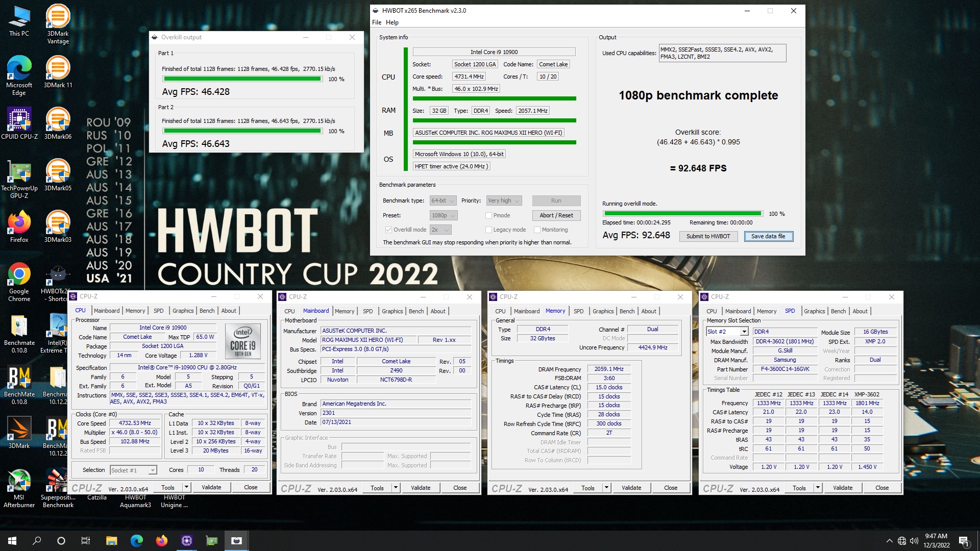Open Overkill mode 2x multiplier dropdown
Image resolution: width=980 pixels, height=551 pixels.
(441, 230)
